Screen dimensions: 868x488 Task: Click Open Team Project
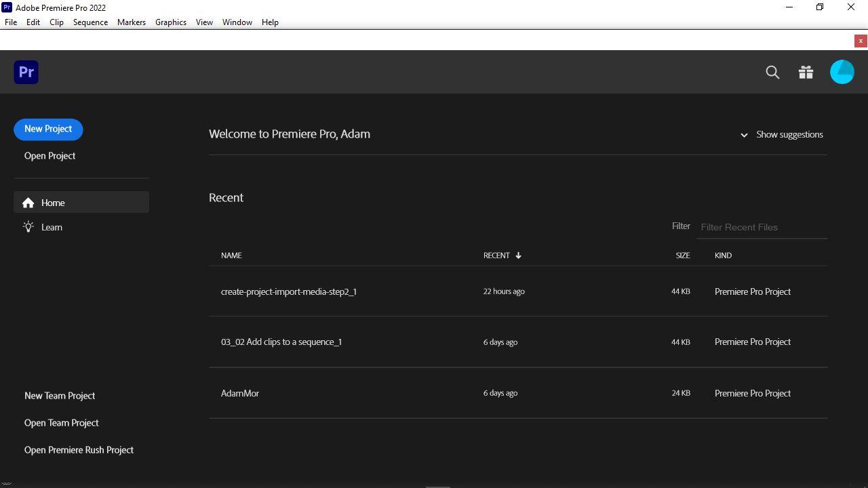pyautogui.click(x=62, y=423)
